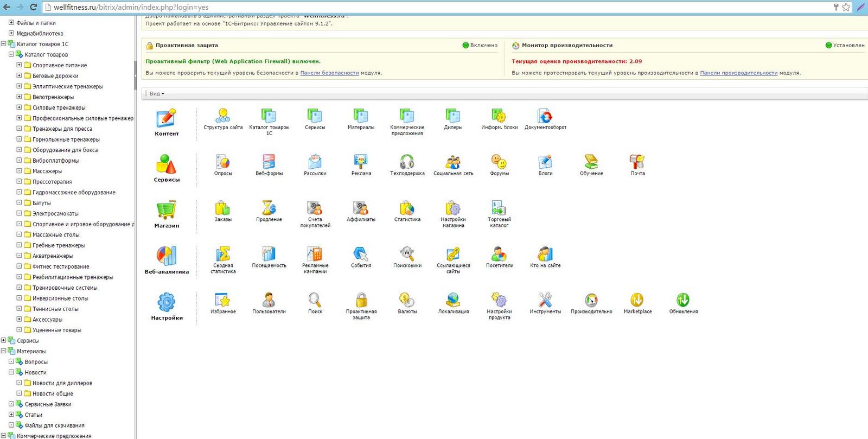Open Велотренажеры folder in tree
Image resolution: width=868 pixels, height=439 pixels.
(x=53, y=97)
